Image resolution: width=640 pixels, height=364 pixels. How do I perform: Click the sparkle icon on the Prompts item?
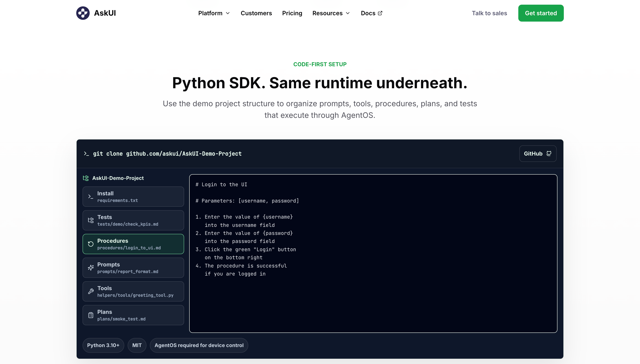[x=91, y=267]
